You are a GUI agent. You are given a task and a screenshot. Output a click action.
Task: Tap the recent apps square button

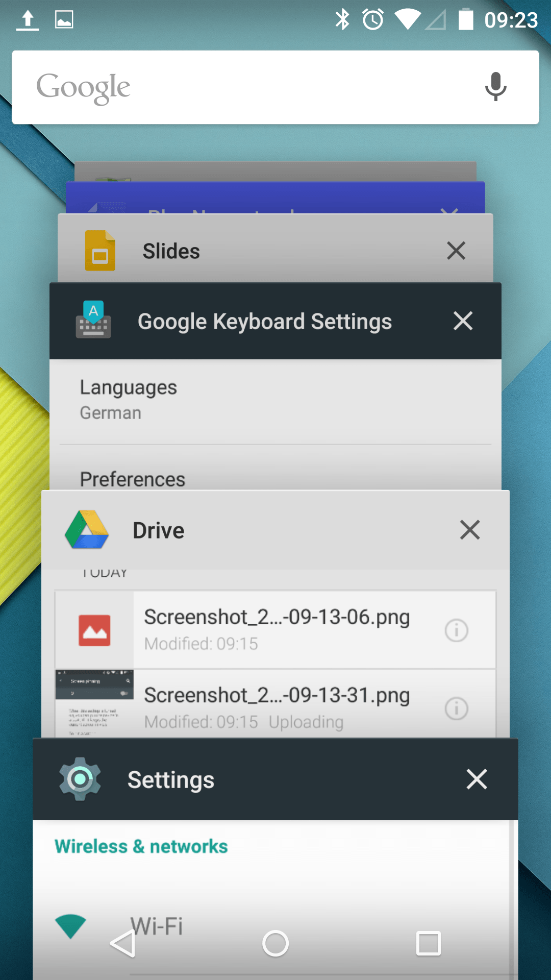(428, 943)
